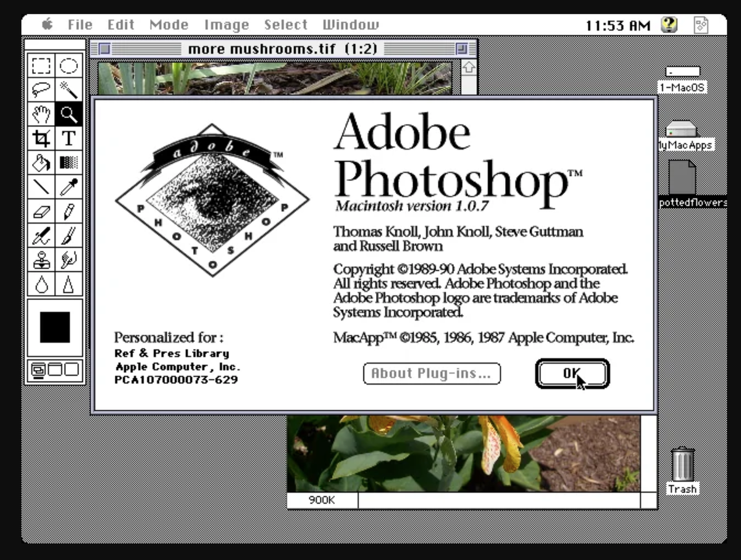The height and width of the screenshot is (560, 741).
Task: Select the Eyedropper tool
Action: point(69,186)
